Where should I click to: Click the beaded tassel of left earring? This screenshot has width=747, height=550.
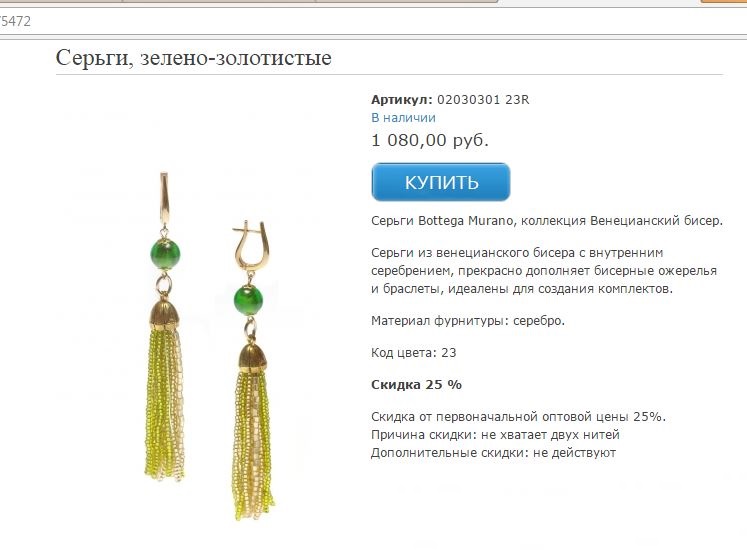click(164, 404)
